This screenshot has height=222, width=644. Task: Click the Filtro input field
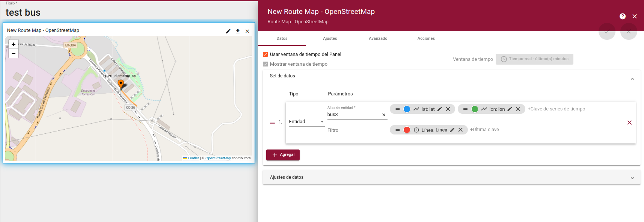(357, 130)
